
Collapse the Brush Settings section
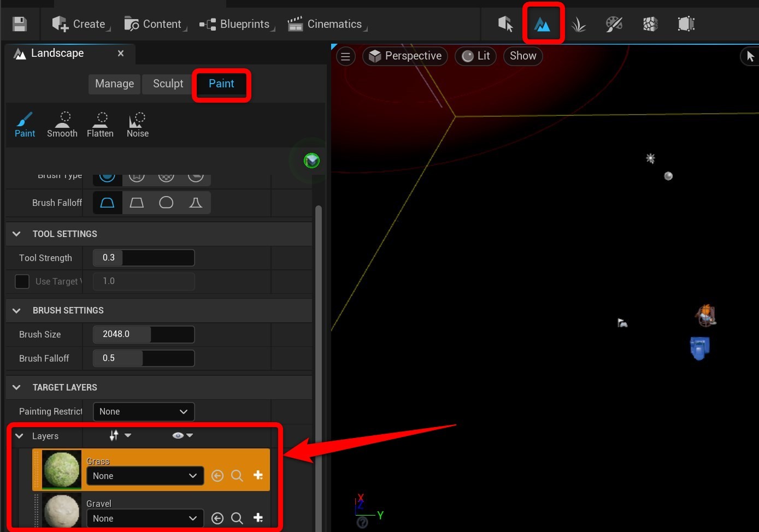pos(16,310)
